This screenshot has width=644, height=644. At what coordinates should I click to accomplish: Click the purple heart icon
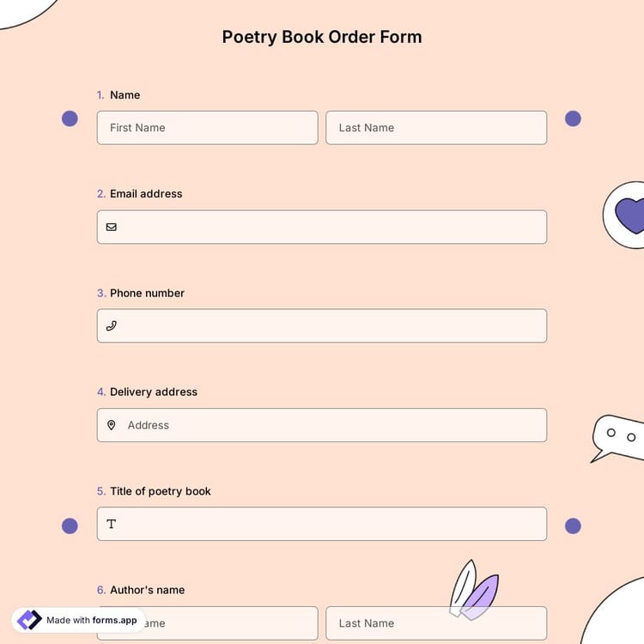pyautogui.click(x=629, y=216)
